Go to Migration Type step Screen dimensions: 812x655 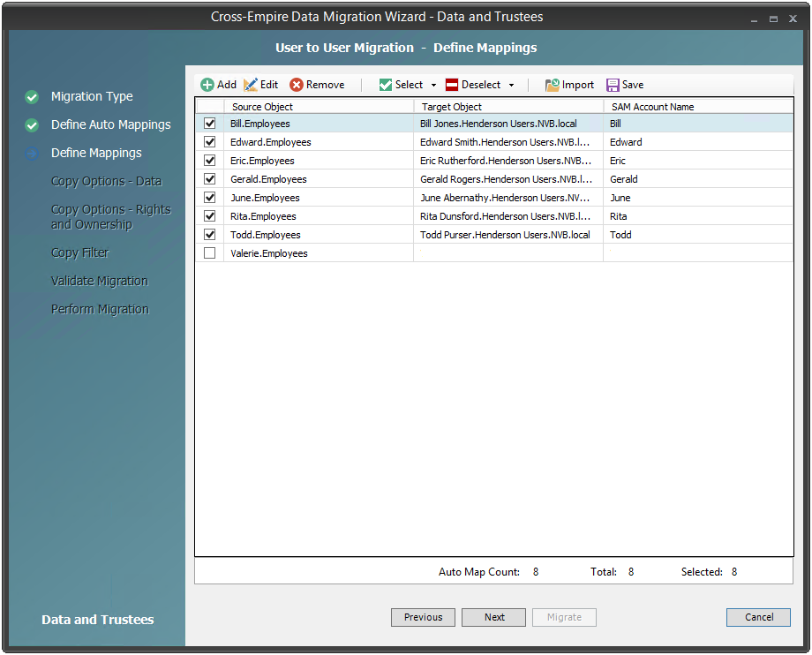[92, 97]
